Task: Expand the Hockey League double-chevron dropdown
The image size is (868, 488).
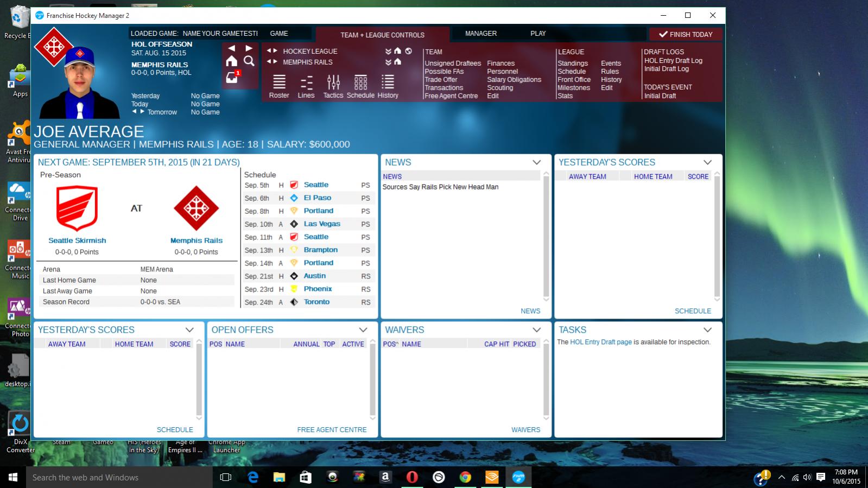Action: coord(388,51)
